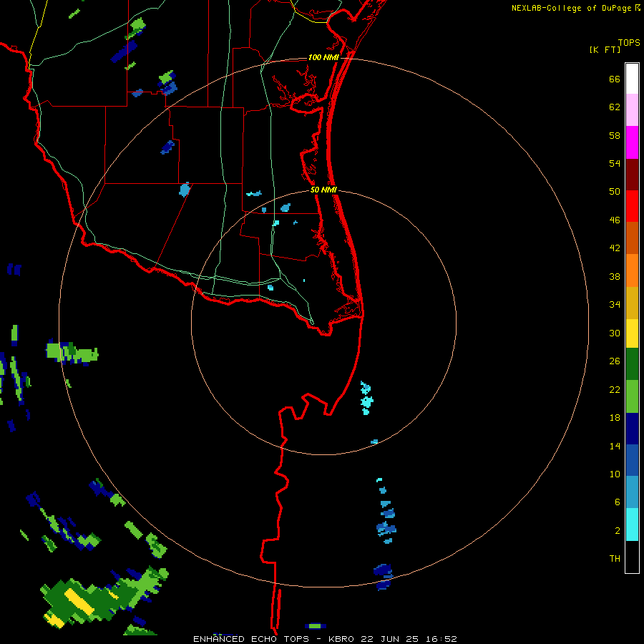
Task: Click the cyan echo cluster offshore inside 50 NMI ring
Action: coord(366,398)
